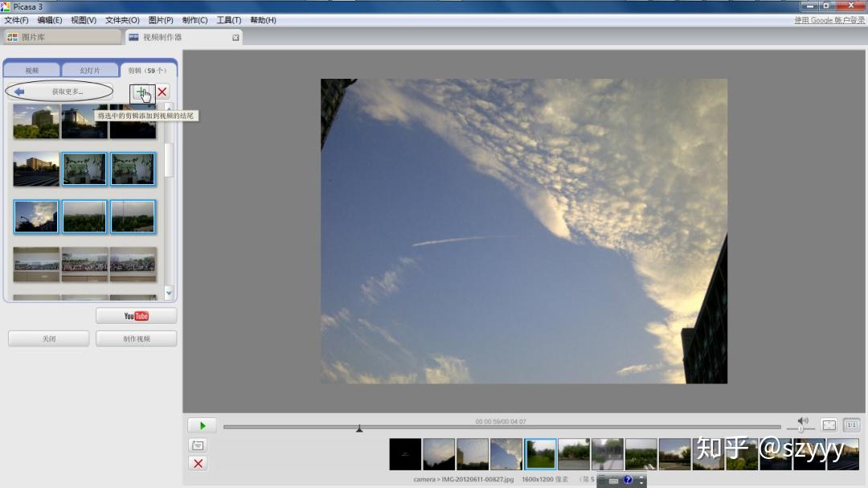
Task: Click the Google account sign-in link
Action: [829, 20]
